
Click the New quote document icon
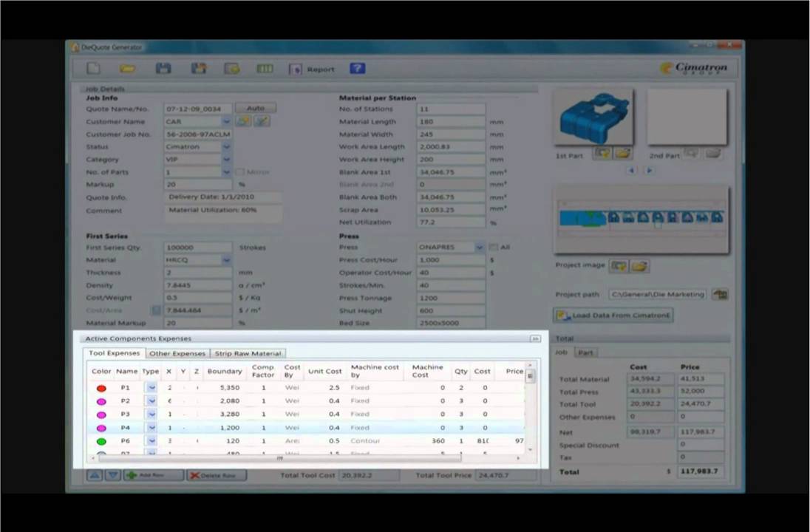point(94,68)
